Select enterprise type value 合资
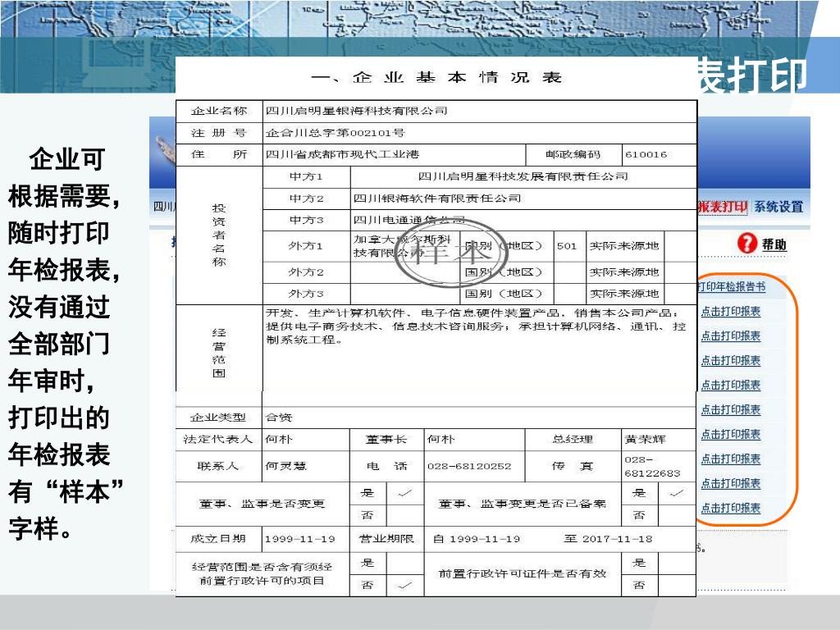Image resolution: width=840 pixels, height=630 pixels. [x=279, y=418]
